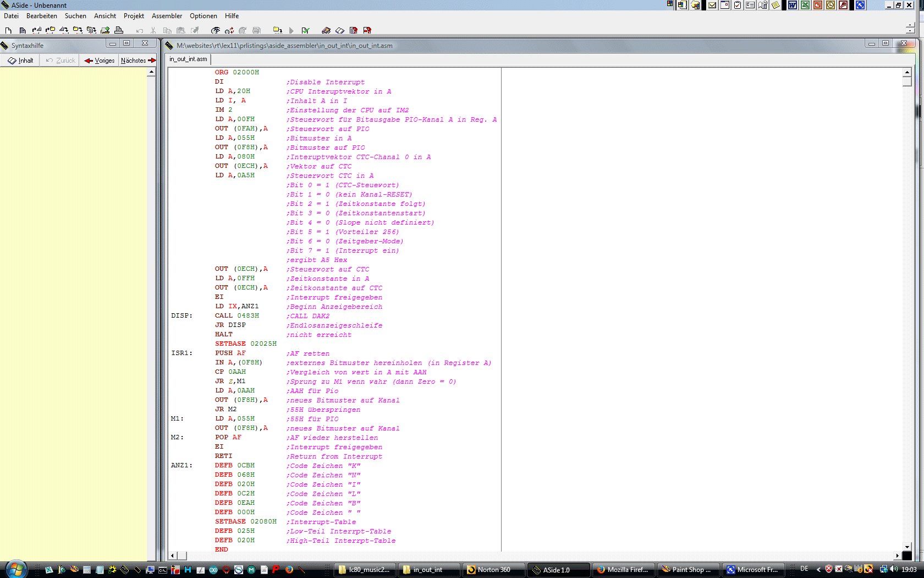Select the in_out_int.asm editor tab
The width and height of the screenshot is (924, 578).
[x=189, y=59]
